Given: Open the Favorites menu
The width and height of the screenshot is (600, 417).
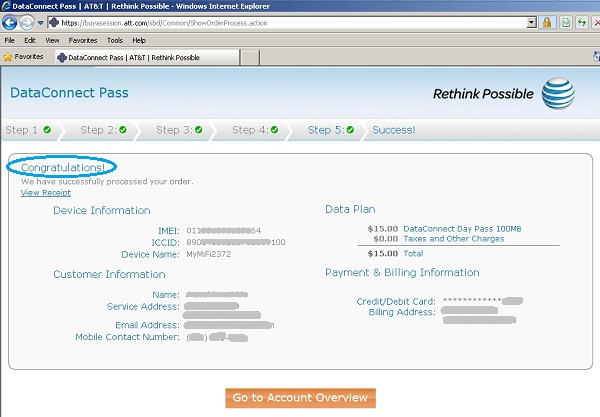Looking at the screenshot, I should coord(83,40).
